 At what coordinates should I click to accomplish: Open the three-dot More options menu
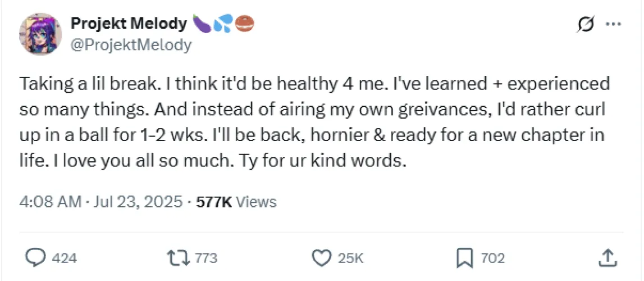[x=615, y=25]
